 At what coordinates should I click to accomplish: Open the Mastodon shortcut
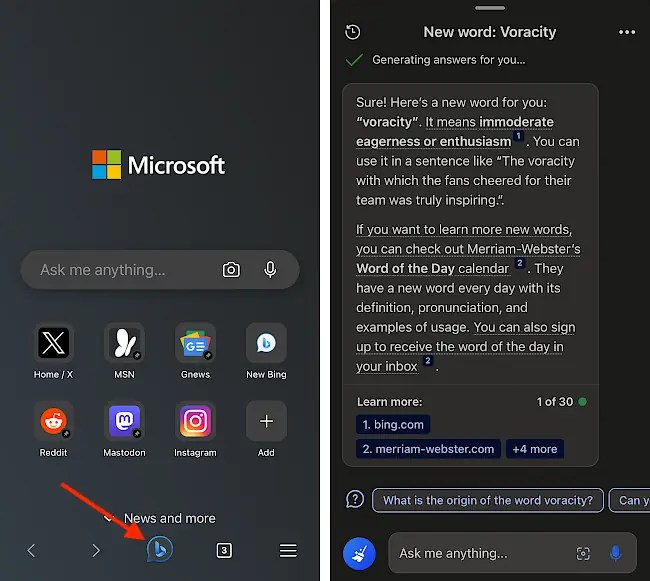click(x=124, y=421)
